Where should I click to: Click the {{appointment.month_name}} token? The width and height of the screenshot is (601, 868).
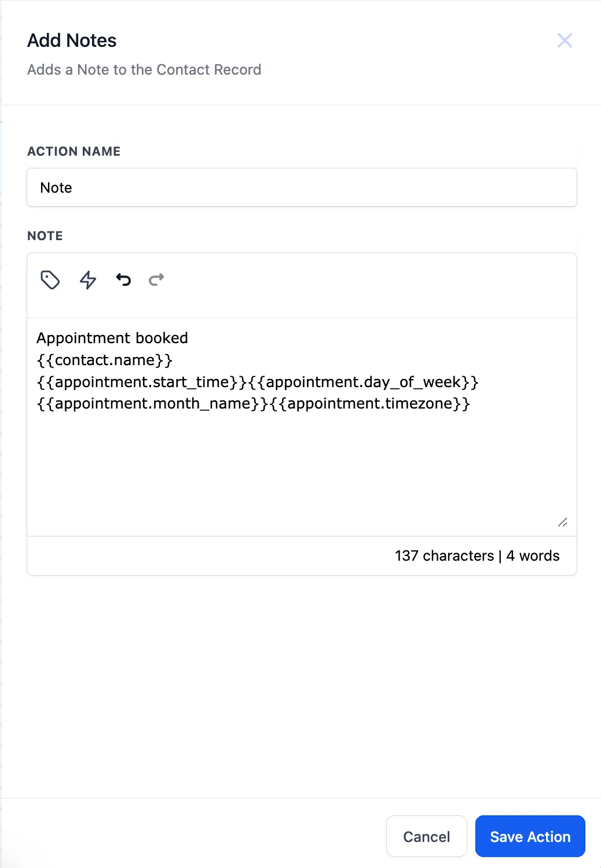[153, 403]
